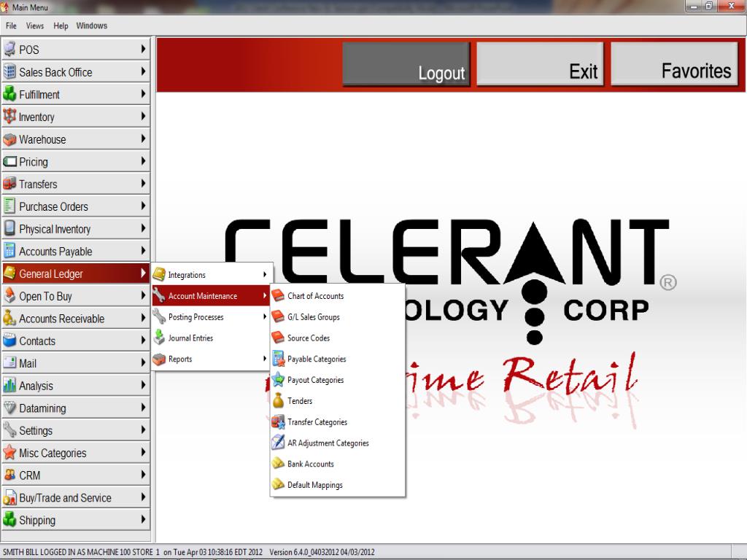The image size is (747, 560).
Task: Click the CRM people icon
Action: click(9, 475)
